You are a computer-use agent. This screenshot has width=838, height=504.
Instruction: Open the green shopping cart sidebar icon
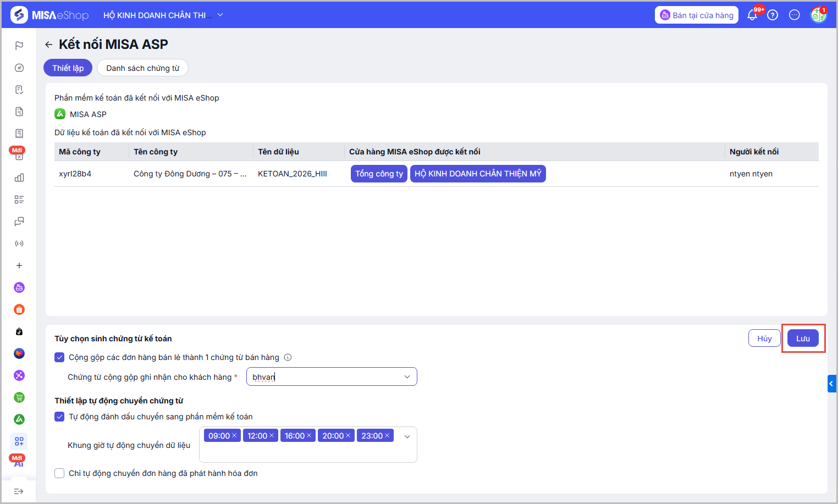point(19,397)
